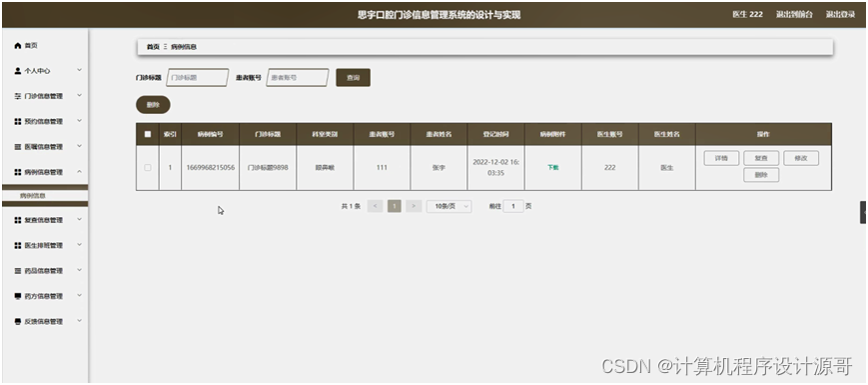
Task: Click cell 1669968215056
Action: [211, 167]
